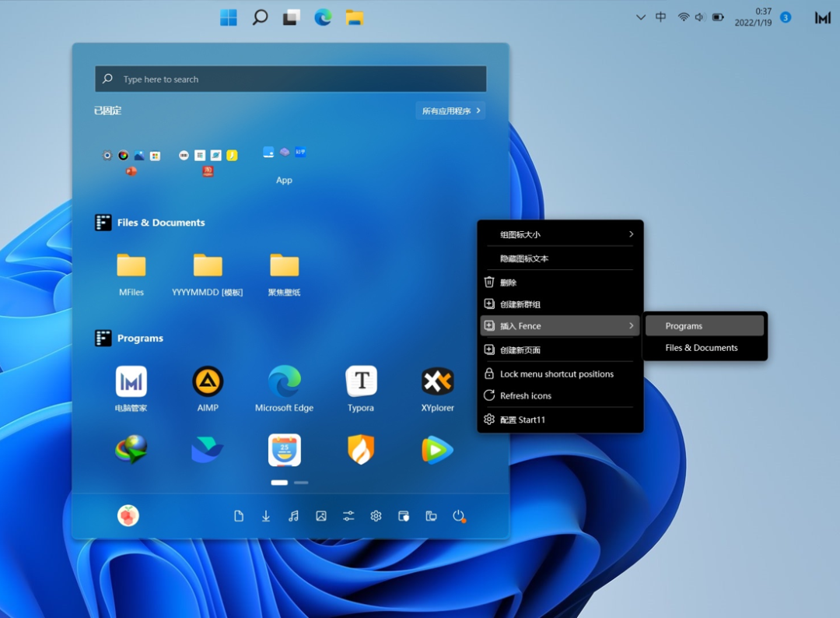Screen dimensions: 840x618
Task: Open the colorful play-button video app
Action: (438, 449)
